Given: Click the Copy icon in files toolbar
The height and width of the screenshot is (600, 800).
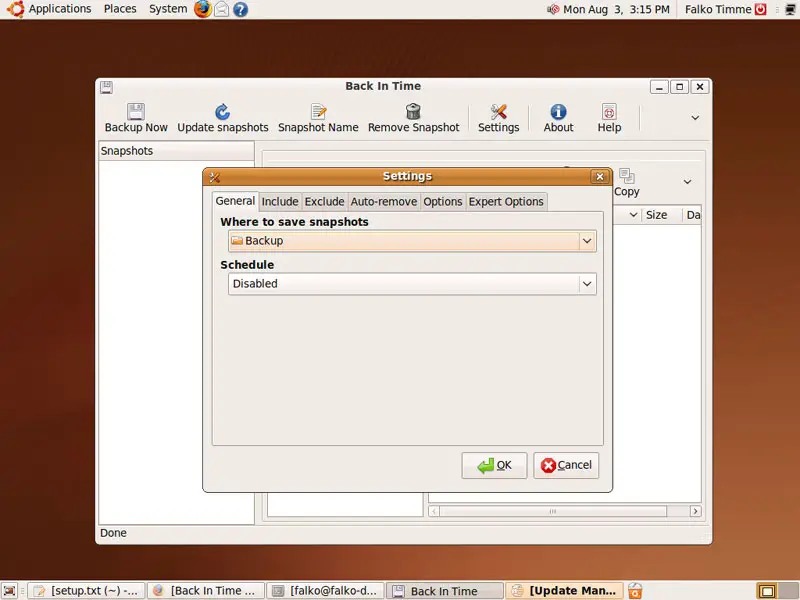Looking at the screenshot, I should tap(627, 177).
